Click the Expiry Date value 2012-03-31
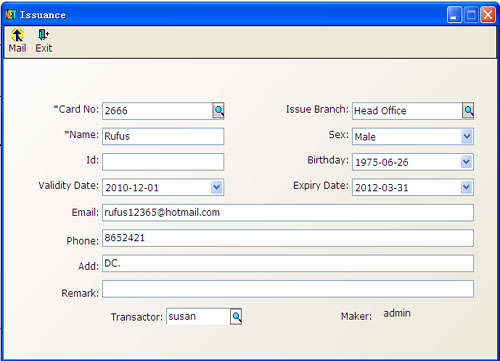 (x=382, y=188)
